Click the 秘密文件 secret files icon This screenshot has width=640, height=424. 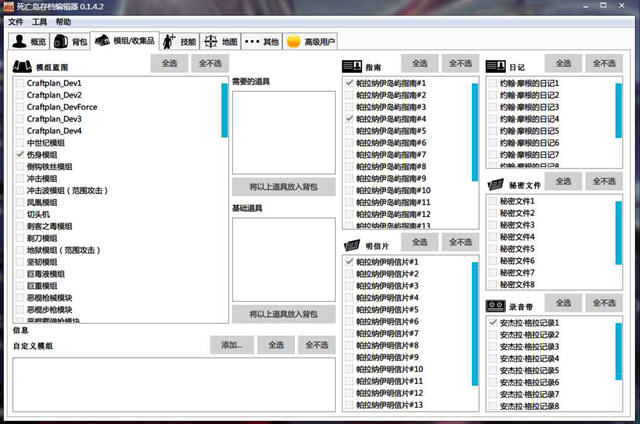click(x=496, y=185)
